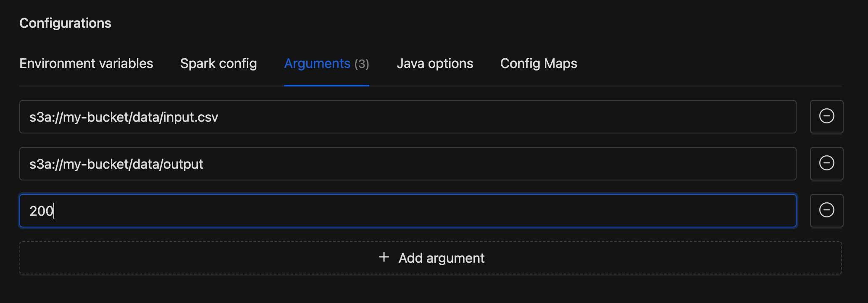Select the active Arguments tab
Viewport: 868px width, 303px height.
[x=318, y=64]
